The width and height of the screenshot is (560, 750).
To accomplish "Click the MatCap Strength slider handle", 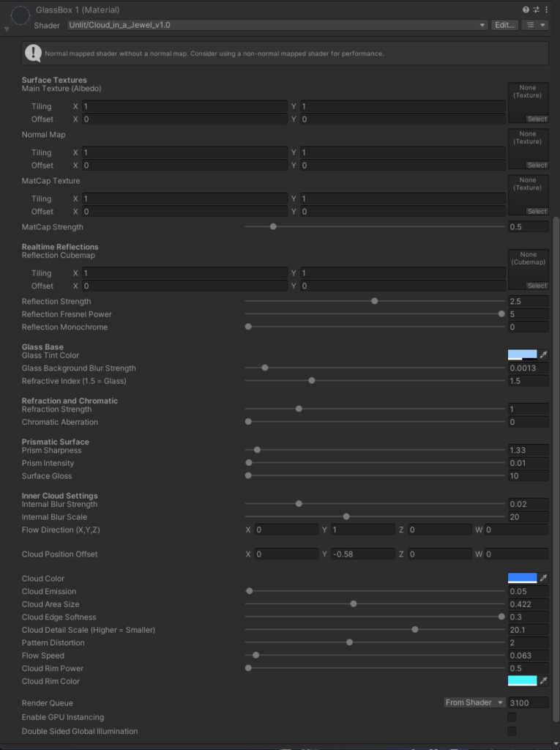I will click(273, 227).
